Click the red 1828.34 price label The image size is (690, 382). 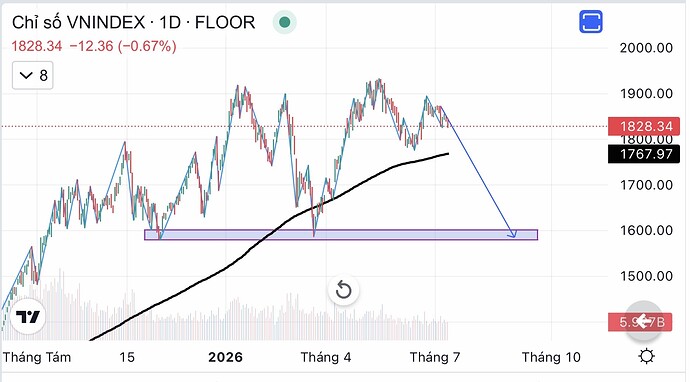click(646, 127)
